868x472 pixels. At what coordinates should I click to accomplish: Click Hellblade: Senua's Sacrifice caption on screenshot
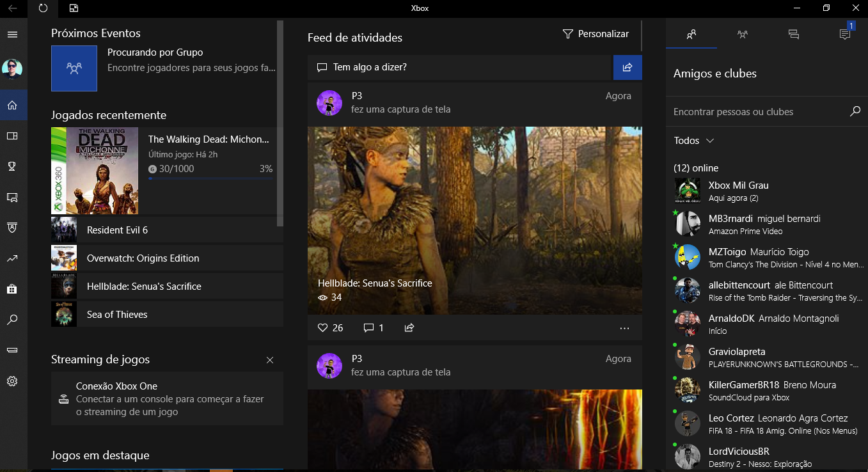(375, 283)
